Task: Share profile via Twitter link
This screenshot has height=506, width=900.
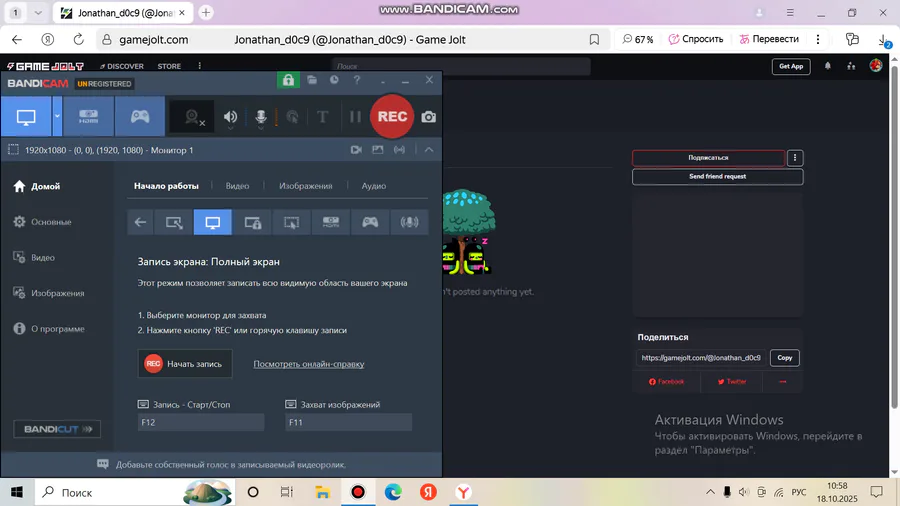Action: coord(732,382)
